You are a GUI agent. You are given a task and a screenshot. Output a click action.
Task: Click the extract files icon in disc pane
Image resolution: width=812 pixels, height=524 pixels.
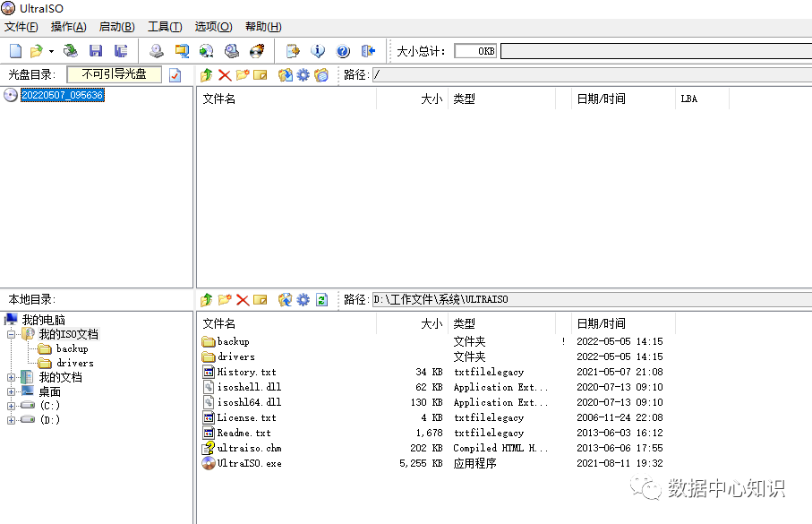(285, 75)
